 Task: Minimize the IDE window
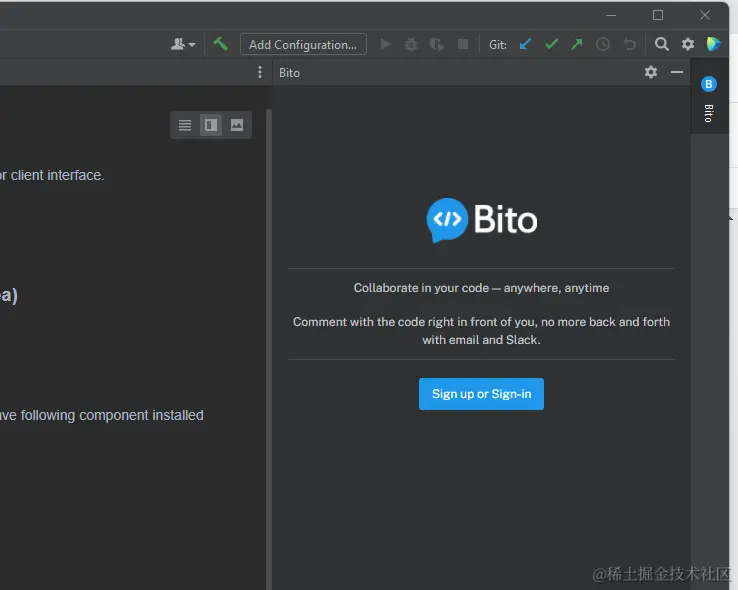611,15
